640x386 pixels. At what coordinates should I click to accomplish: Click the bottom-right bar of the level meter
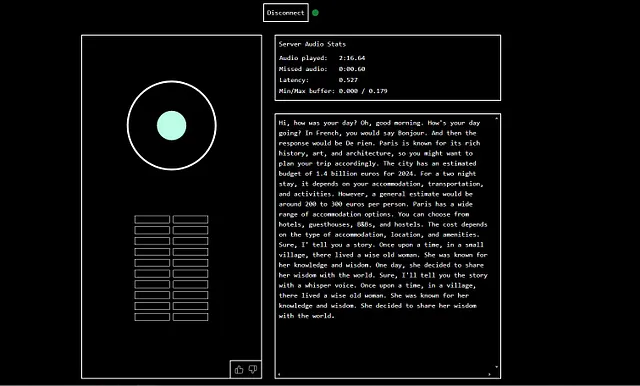190,317
